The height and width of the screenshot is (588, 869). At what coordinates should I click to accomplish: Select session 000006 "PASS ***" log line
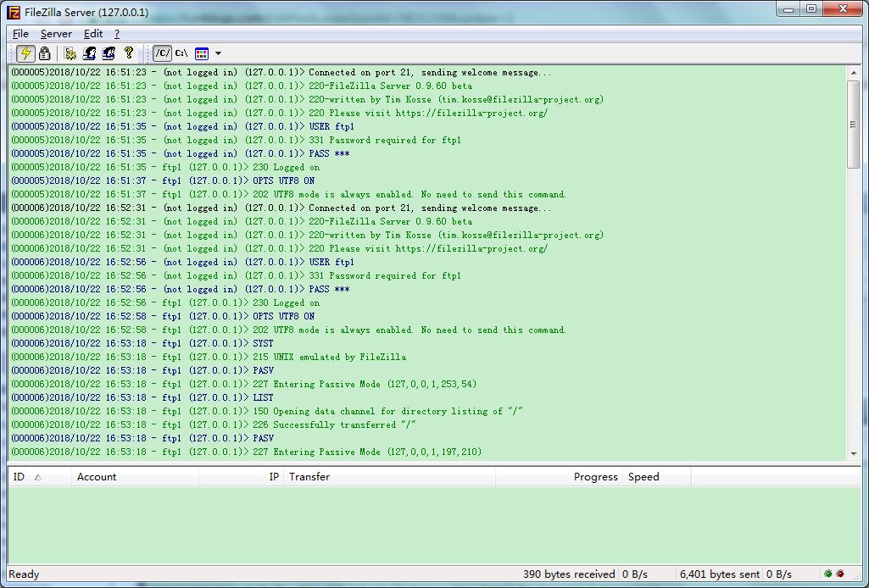click(x=181, y=290)
